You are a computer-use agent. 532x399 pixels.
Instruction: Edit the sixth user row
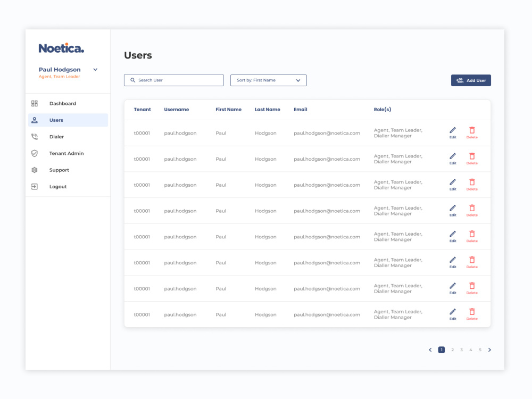coord(453,262)
